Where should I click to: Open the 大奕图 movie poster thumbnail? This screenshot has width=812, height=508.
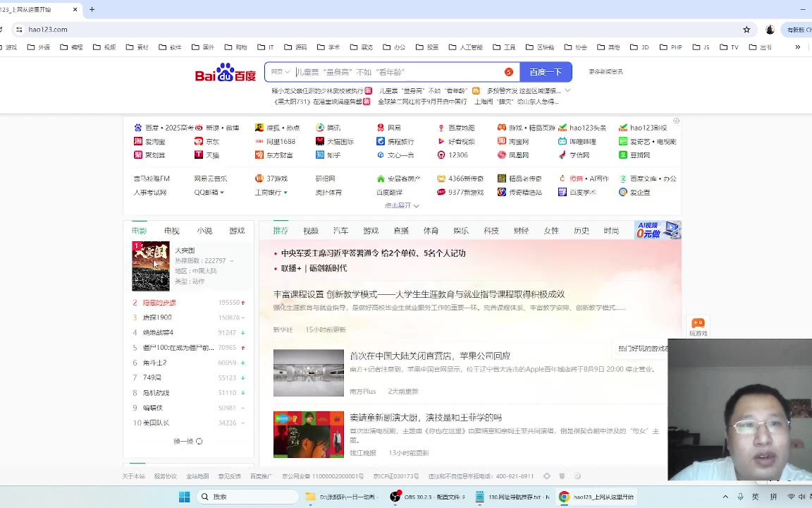[151, 267]
